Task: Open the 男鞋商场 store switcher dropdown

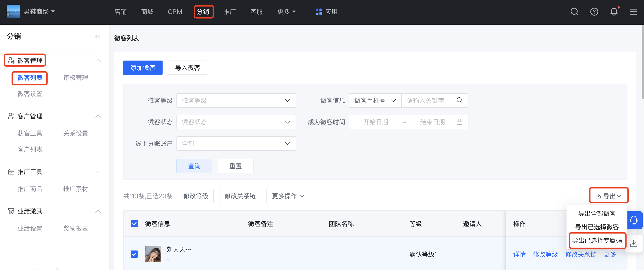Action: tap(39, 11)
